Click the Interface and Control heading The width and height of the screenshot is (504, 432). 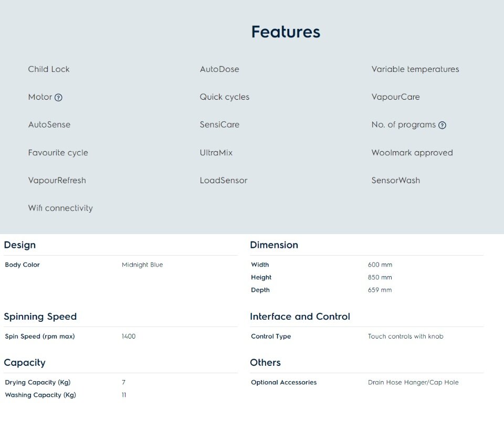[x=300, y=317]
